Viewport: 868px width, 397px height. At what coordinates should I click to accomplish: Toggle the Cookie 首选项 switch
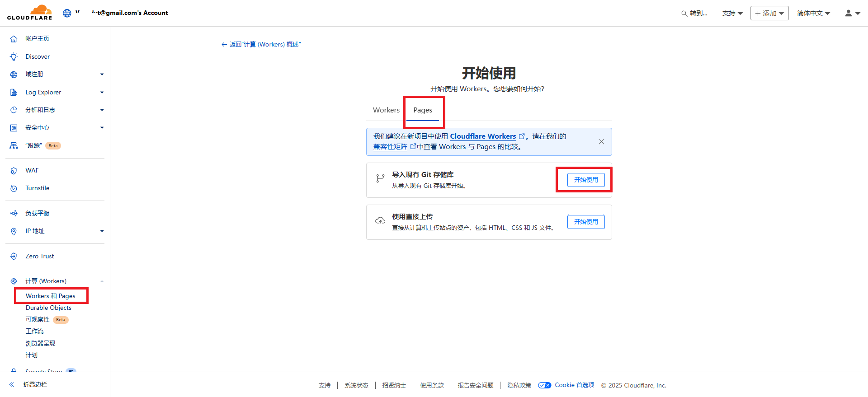click(x=544, y=385)
